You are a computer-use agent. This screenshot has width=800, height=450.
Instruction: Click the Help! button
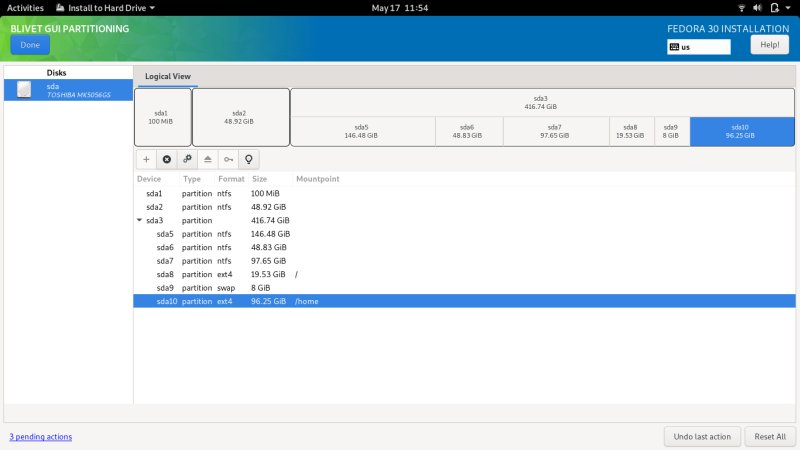pos(769,45)
